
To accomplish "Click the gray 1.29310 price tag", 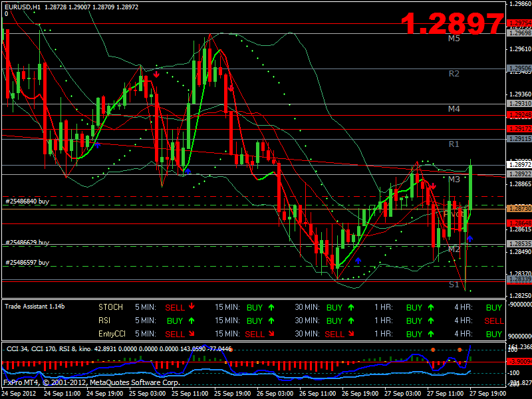I will (x=519, y=104).
